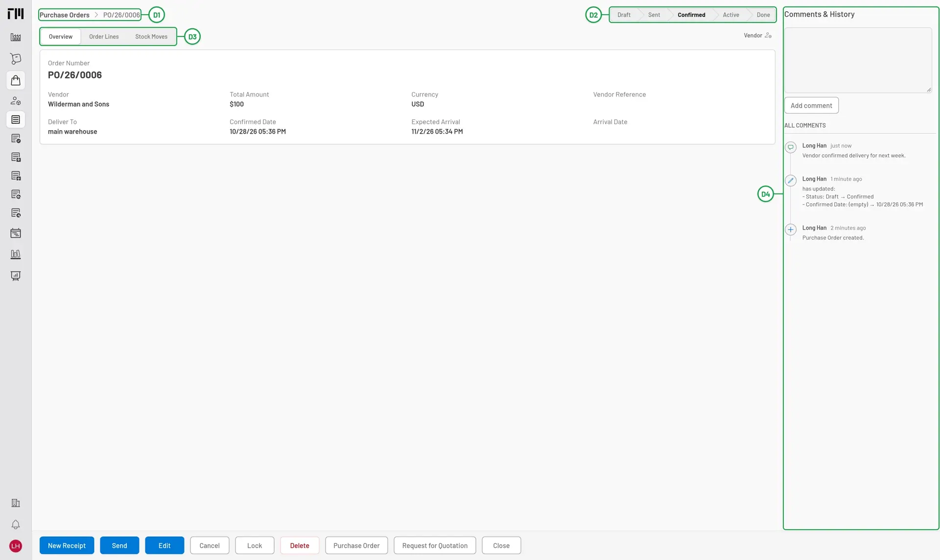The image size is (940, 560).
Task: Click the Add comment button
Action: (811, 105)
